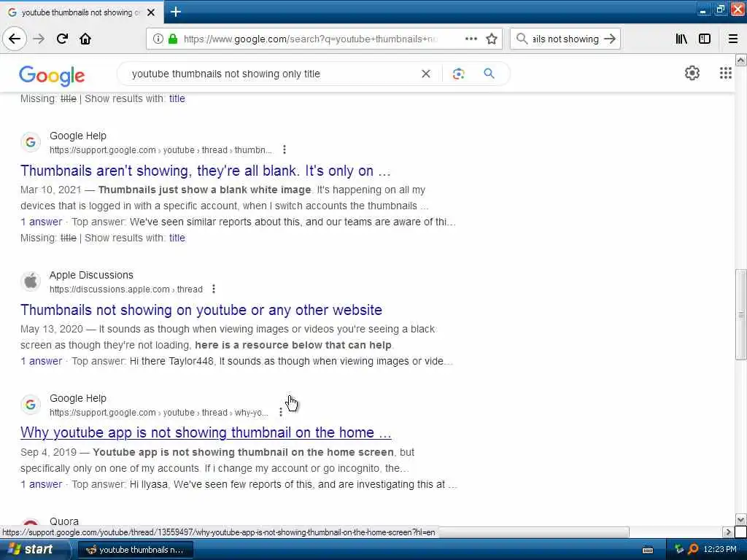Open the Google apps grid
The image size is (747, 560).
pos(726,73)
